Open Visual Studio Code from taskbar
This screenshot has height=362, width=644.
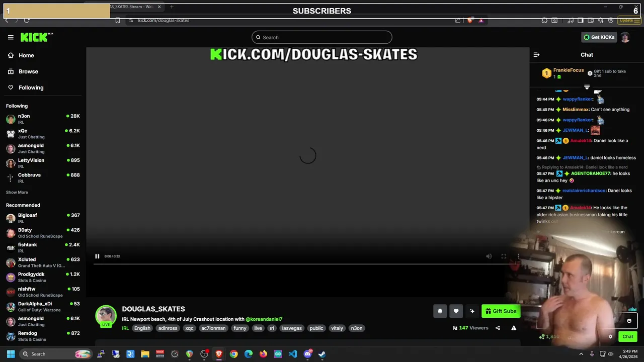tap(293, 354)
